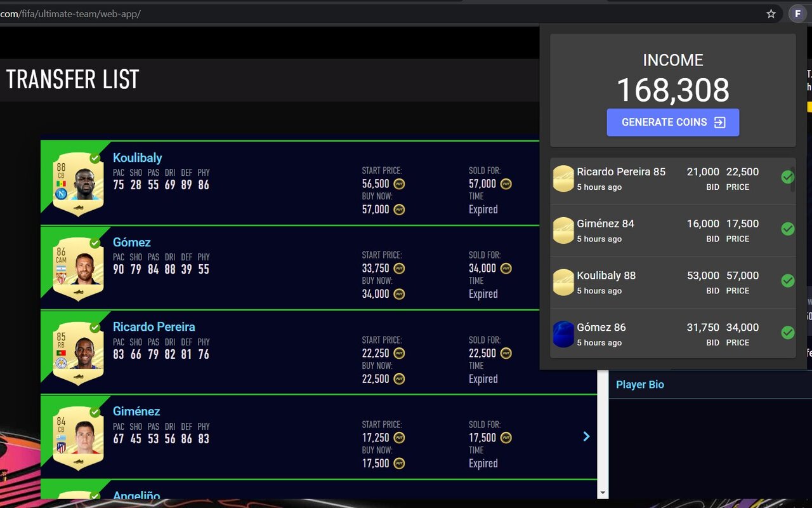The width and height of the screenshot is (812, 508).
Task: Click the Senegal flag on Koulibaly's card
Action: pos(61,184)
